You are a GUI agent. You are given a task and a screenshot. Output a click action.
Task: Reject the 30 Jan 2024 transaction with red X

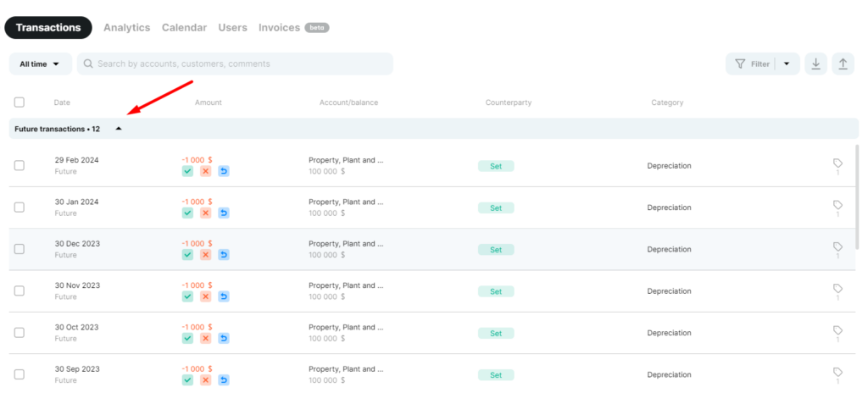coord(205,213)
